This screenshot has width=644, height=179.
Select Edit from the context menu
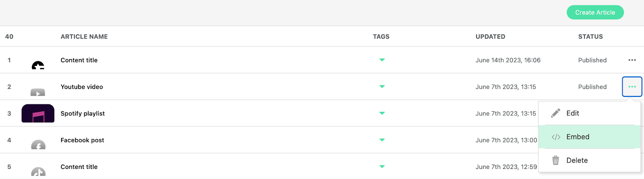click(x=572, y=113)
